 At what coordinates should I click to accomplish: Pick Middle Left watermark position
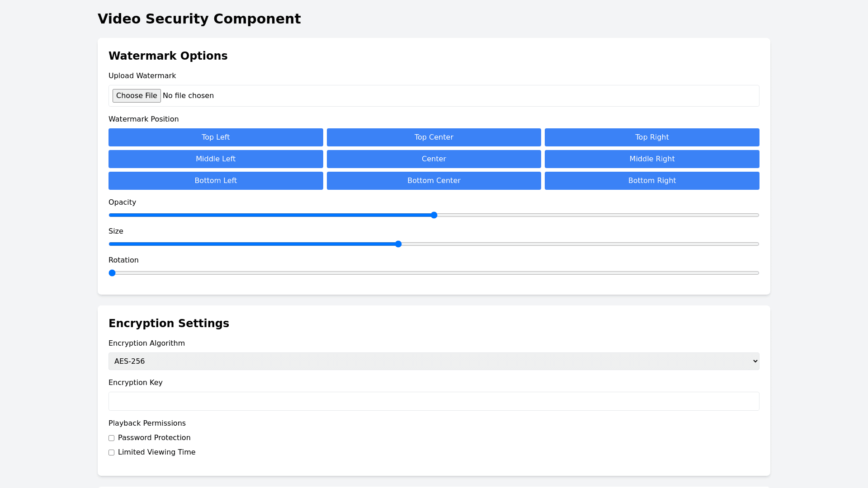pos(216,159)
